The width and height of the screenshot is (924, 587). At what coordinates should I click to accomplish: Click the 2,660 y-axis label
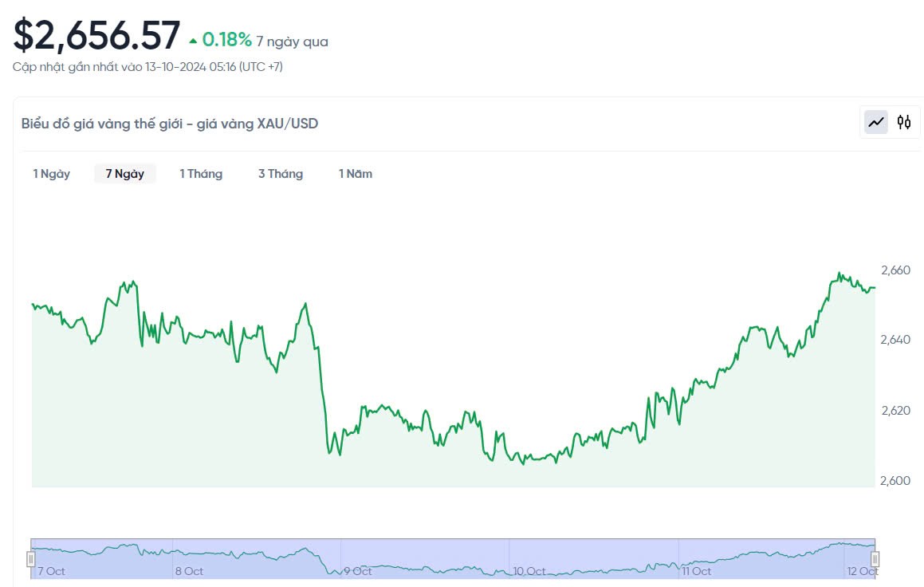coord(895,270)
